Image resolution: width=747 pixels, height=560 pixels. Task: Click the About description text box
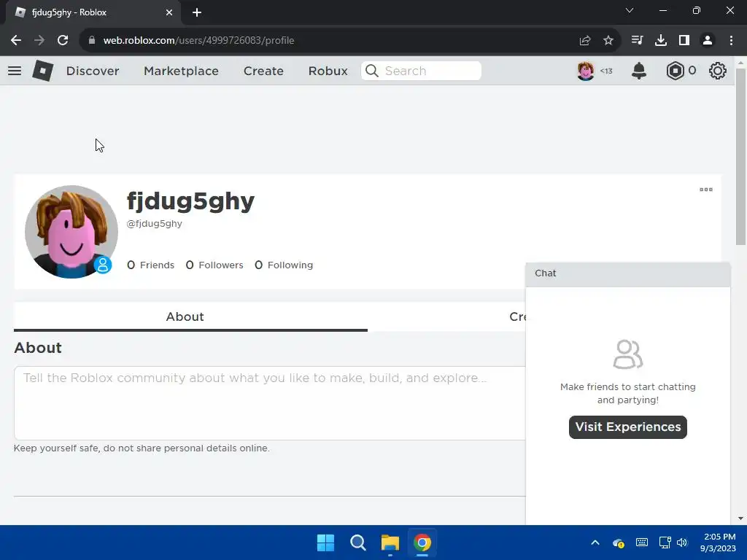click(x=270, y=402)
